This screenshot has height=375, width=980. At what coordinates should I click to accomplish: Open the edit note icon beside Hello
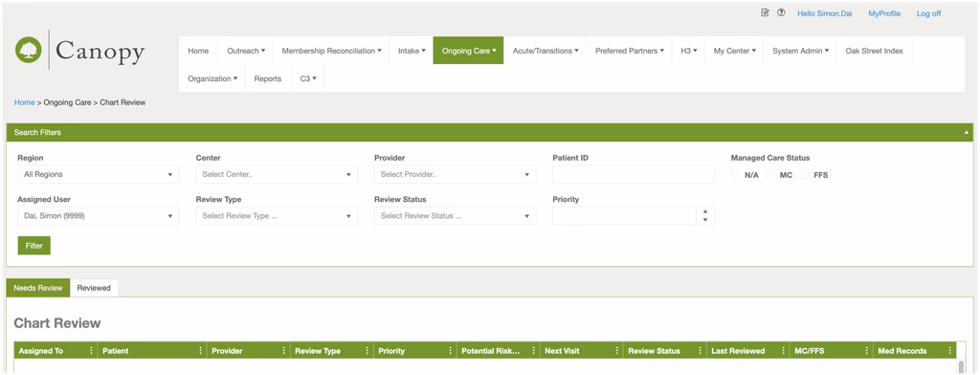pos(765,12)
